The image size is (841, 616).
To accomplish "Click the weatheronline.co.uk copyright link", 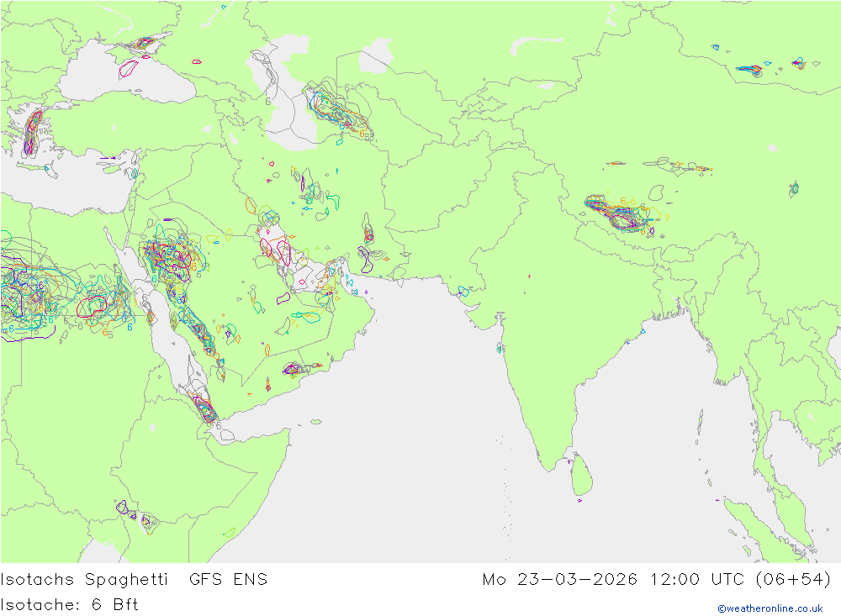I will 770,608.
